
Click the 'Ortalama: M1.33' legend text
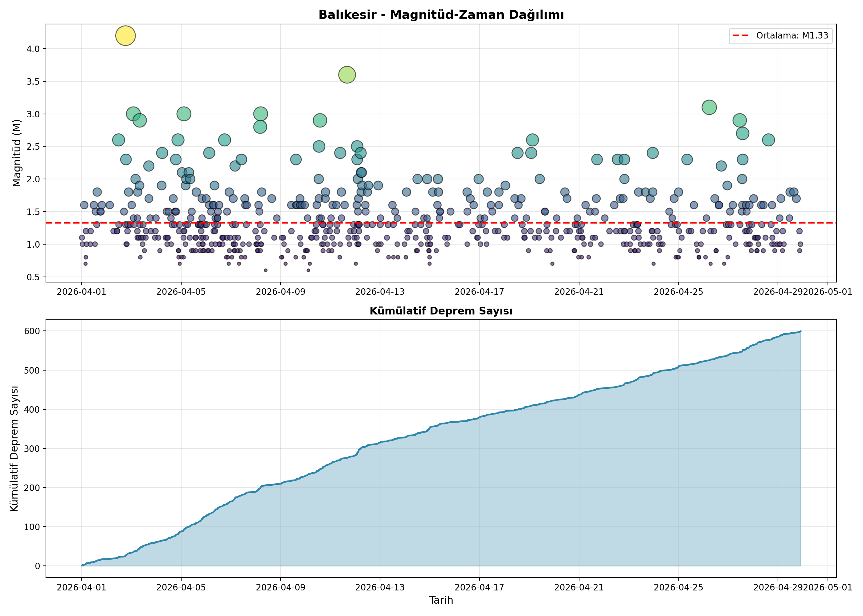point(792,36)
